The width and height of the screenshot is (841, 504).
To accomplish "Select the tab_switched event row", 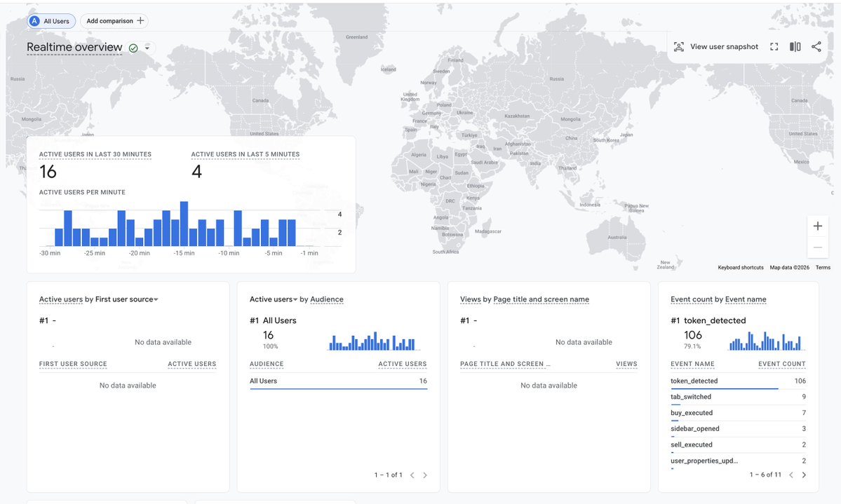I will point(738,397).
